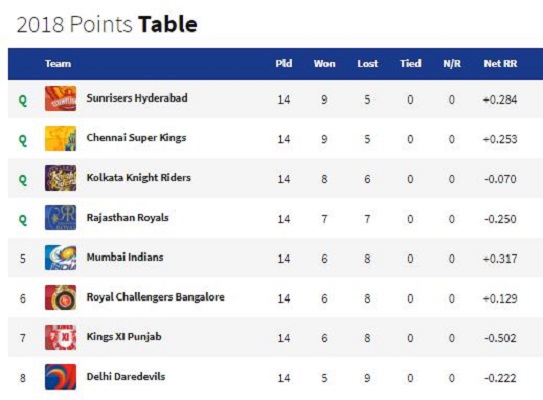Sort table by Won column header
The height and width of the screenshot is (400, 543).
tap(324, 64)
